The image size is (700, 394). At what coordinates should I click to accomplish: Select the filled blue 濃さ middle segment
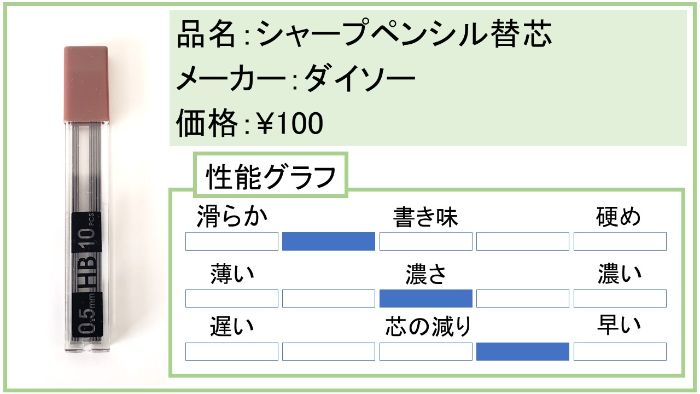pyautogui.click(x=425, y=299)
